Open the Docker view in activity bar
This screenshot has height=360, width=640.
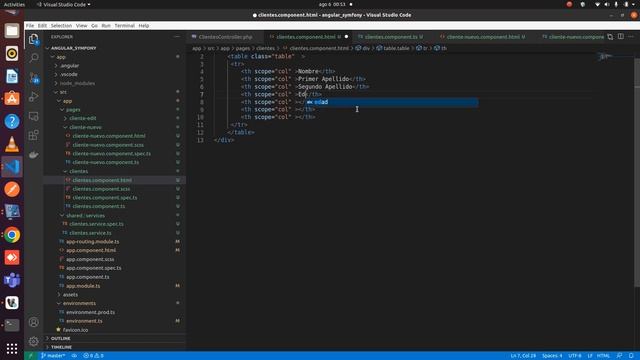(x=33, y=155)
